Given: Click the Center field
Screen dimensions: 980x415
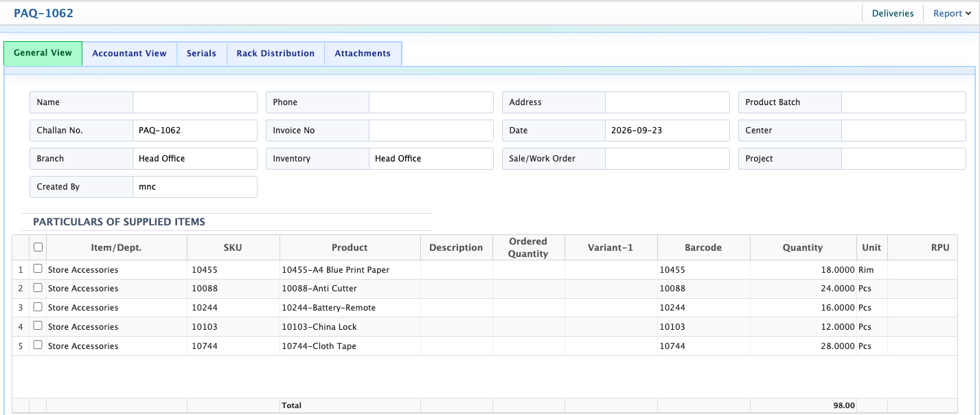Looking at the screenshot, I should (x=904, y=131).
